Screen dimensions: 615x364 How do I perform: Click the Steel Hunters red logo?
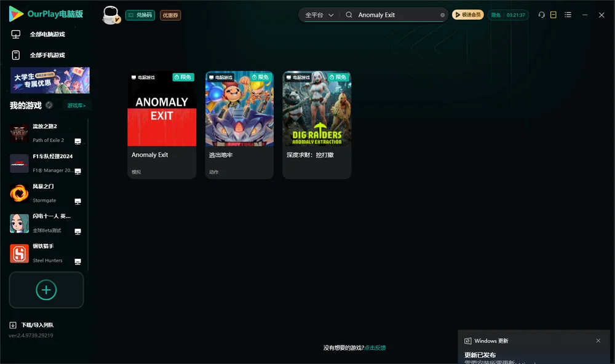[19, 253]
